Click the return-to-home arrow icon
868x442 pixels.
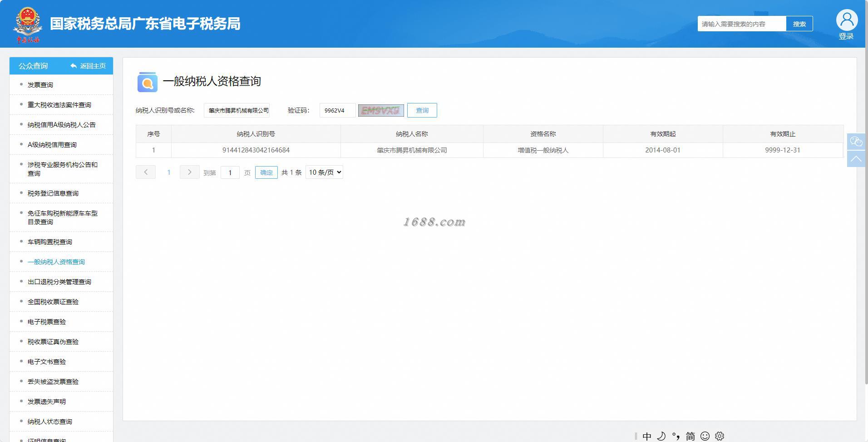pos(74,66)
